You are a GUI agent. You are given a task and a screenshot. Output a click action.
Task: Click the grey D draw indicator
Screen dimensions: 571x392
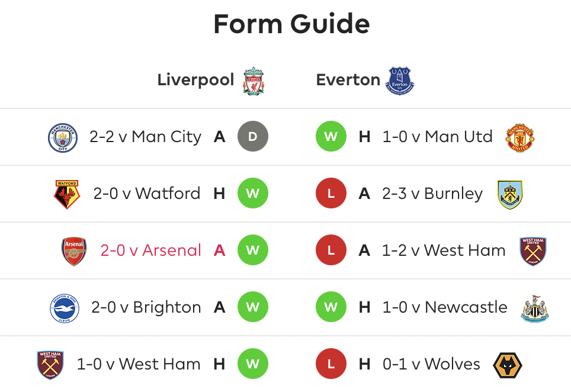click(x=253, y=137)
